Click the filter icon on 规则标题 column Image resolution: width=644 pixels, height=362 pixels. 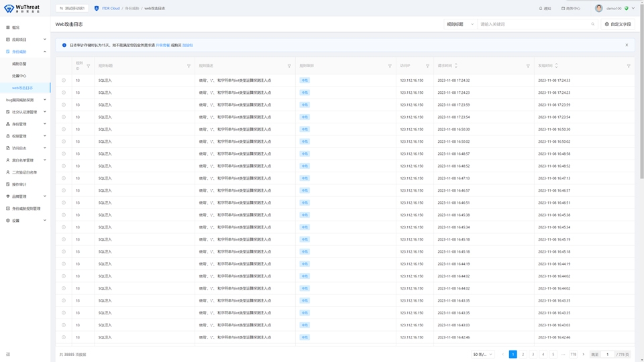tap(189, 66)
